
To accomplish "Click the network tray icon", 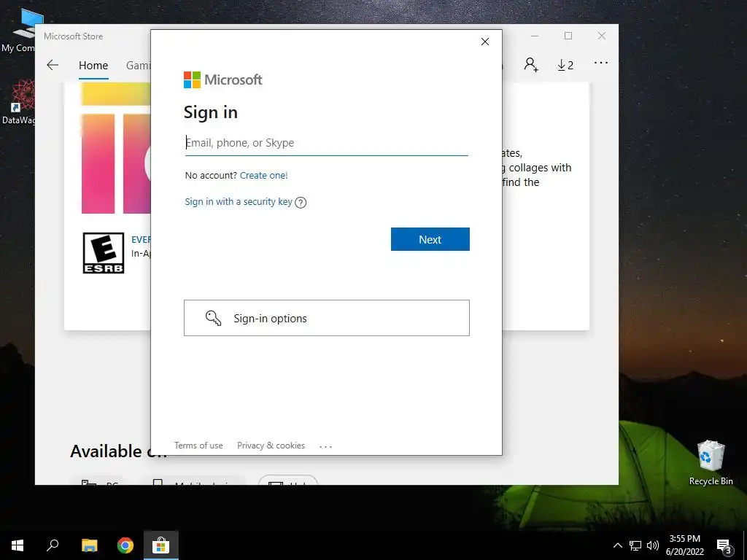I will tap(635, 545).
